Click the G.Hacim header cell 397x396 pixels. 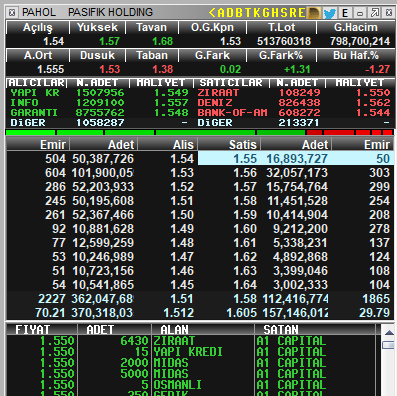point(356,27)
